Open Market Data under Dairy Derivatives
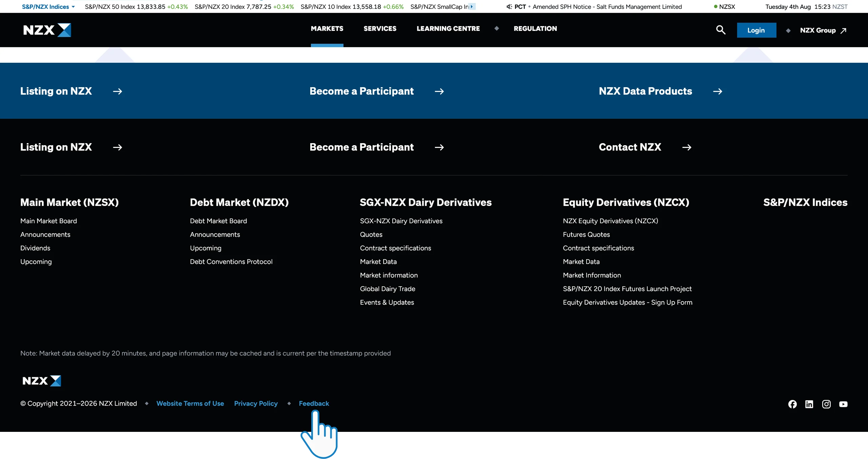The height and width of the screenshot is (459, 868). pos(378,262)
